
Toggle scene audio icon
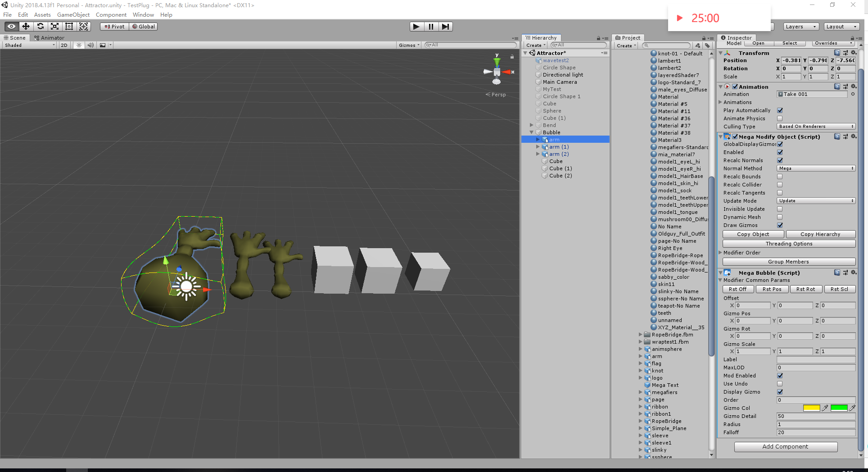click(90, 45)
